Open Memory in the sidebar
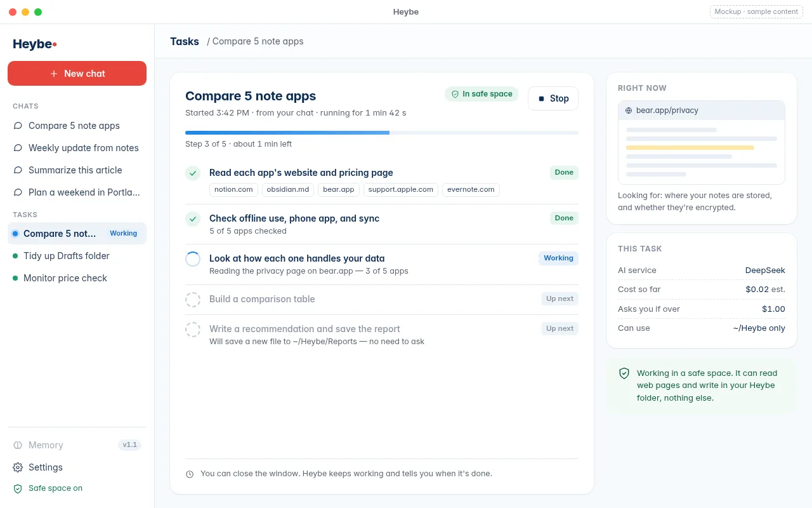Screen dimensions: 812x508 (77, 445)
